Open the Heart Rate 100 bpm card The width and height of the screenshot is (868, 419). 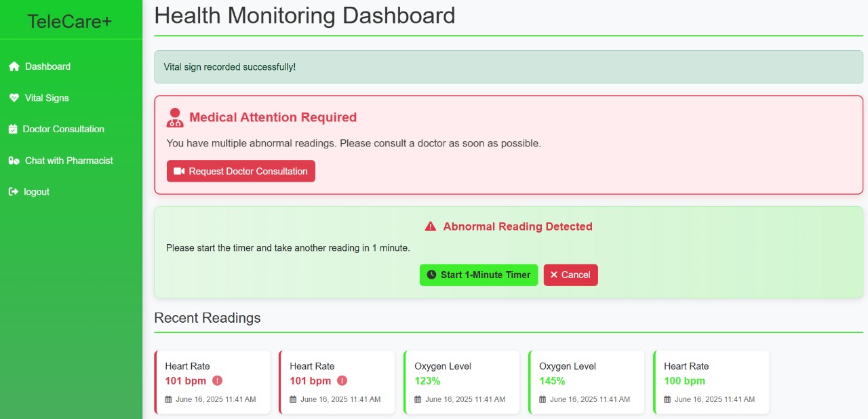tap(711, 382)
